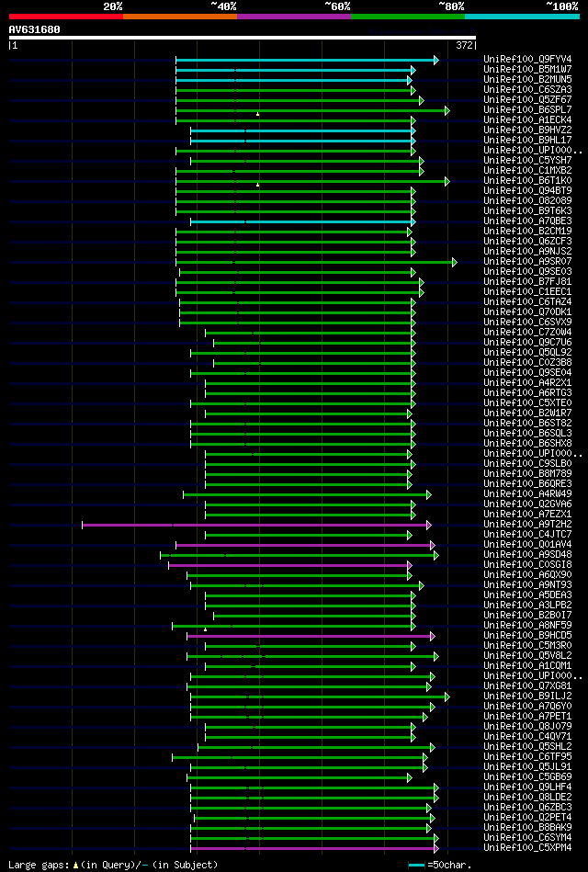Image resolution: width=588 pixels, height=872 pixels.
Task: Select the UniRef100_B9ILJ2 label
Action: coord(527,696)
